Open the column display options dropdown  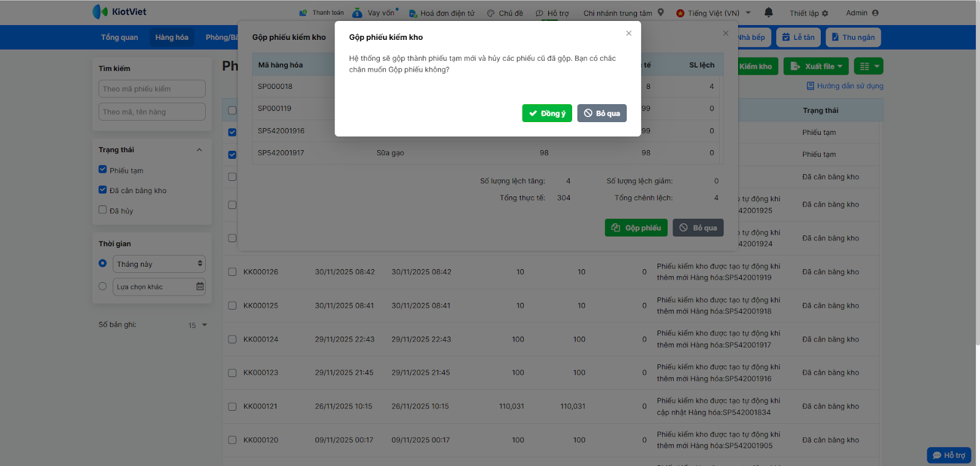point(869,66)
